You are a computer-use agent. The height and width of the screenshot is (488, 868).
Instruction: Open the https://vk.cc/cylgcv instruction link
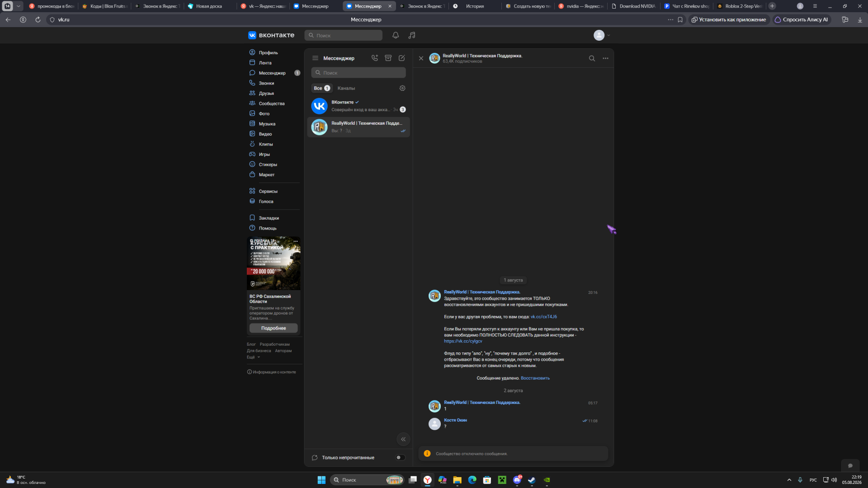coord(463,341)
